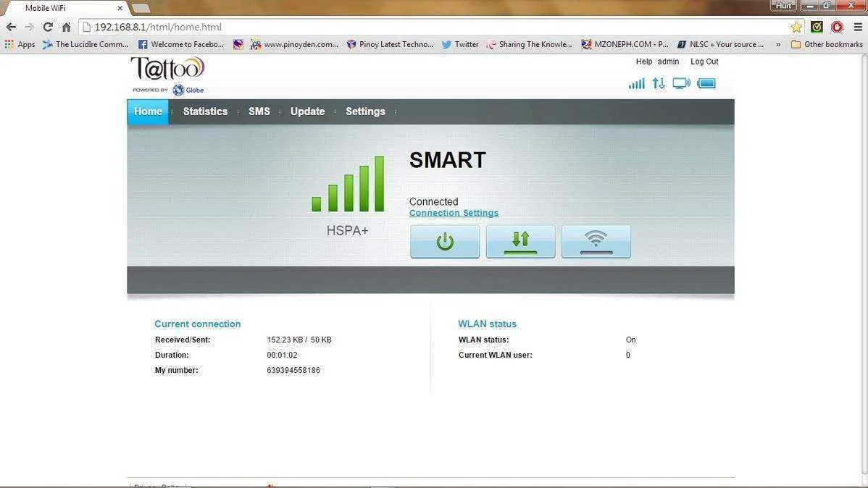
Task: Show more bookmarks with the chevron
Action: pos(778,44)
